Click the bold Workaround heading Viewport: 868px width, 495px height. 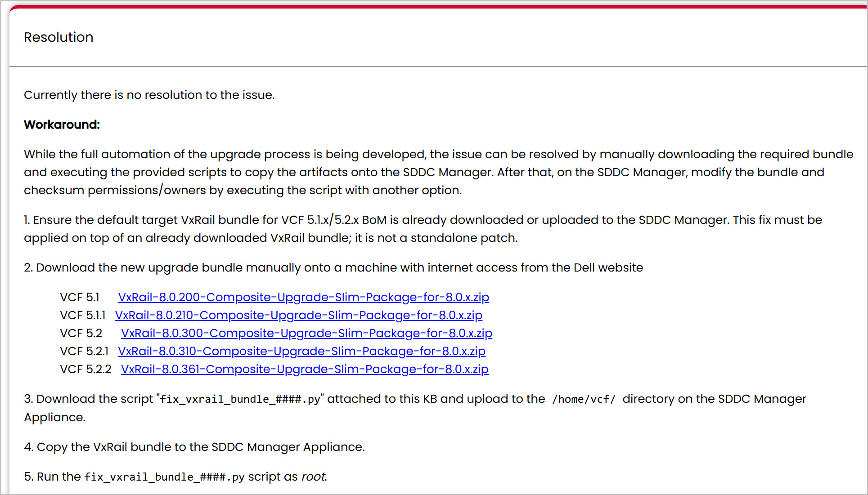(62, 125)
